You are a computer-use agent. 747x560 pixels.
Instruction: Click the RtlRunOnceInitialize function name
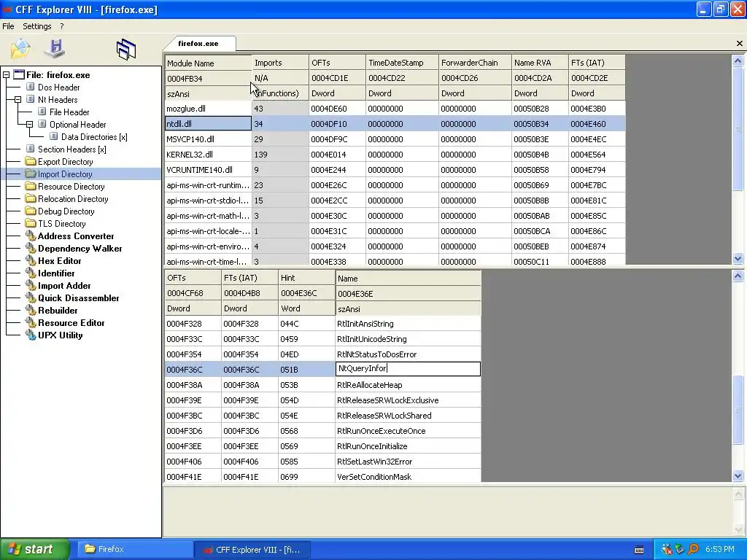[x=372, y=446]
